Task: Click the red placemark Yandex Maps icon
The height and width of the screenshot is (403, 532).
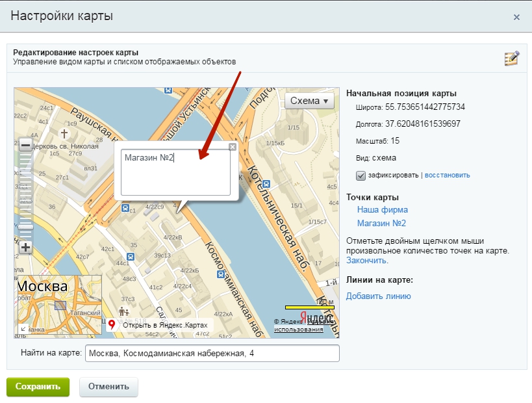Action: [112, 325]
